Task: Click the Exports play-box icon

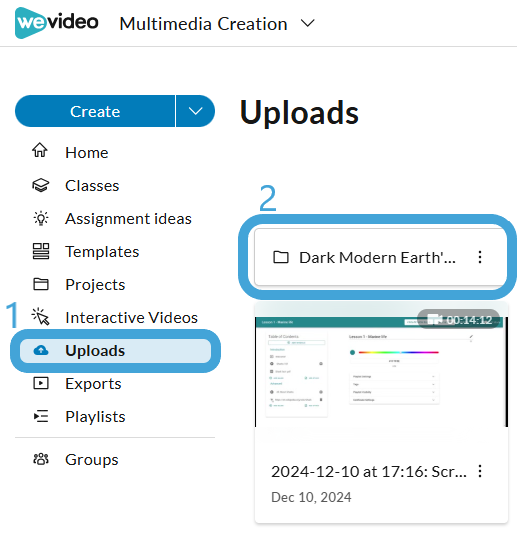Action: coord(41,383)
